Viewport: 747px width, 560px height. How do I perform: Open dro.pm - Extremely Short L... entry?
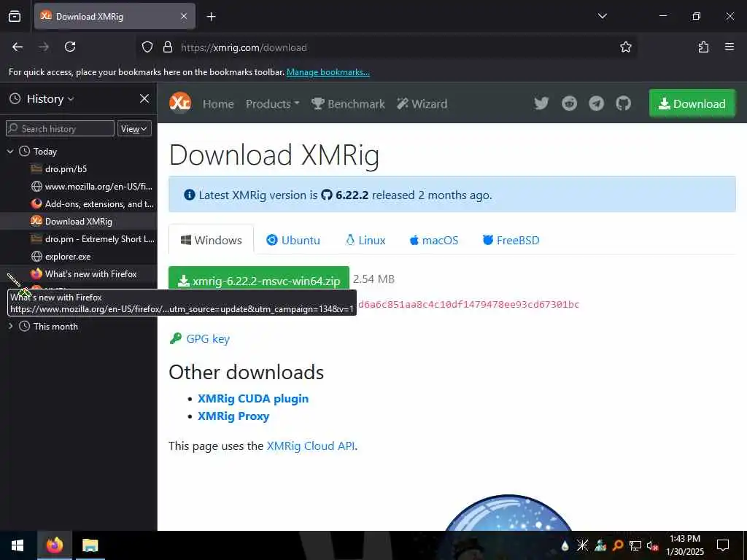79,239
